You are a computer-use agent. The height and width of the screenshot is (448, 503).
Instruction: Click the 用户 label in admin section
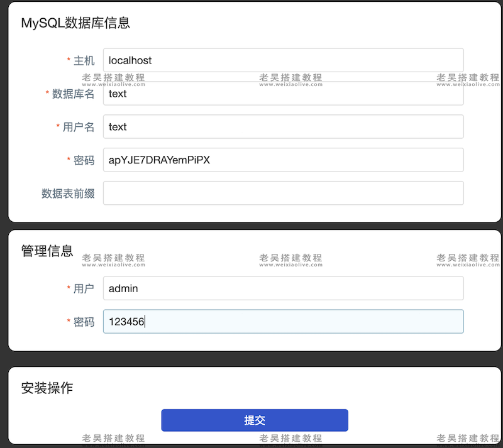coord(84,288)
